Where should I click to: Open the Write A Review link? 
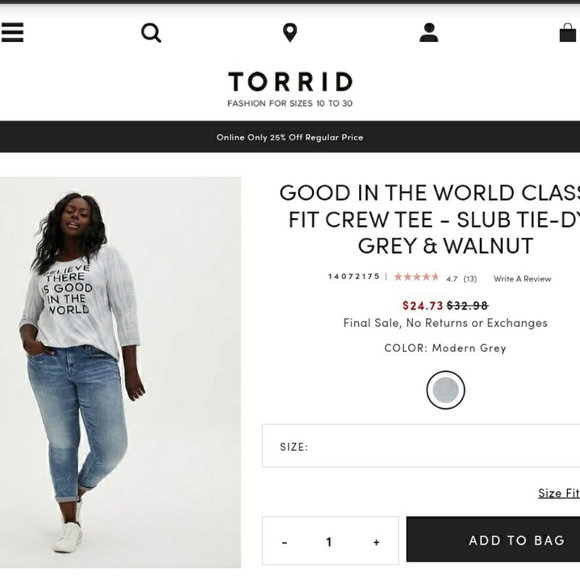(522, 279)
